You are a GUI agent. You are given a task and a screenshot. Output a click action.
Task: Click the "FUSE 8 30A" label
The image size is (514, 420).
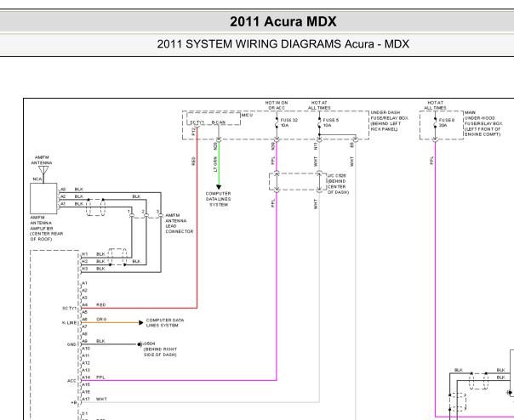447,123
